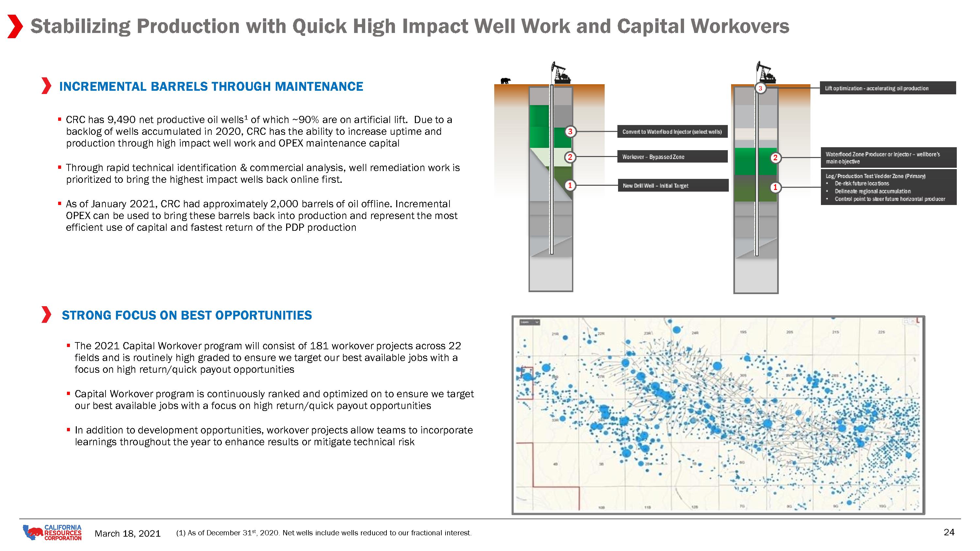This screenshot has width=980, height=551.
Task: Click the date March 18, 2021 in footer
Action: [x=127, y=533]
